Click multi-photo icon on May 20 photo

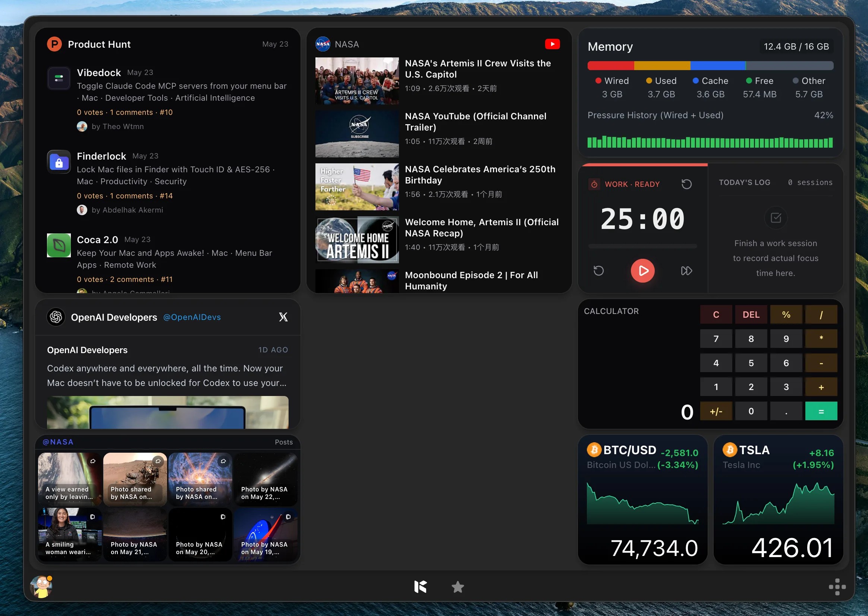(x=223, y=517)
